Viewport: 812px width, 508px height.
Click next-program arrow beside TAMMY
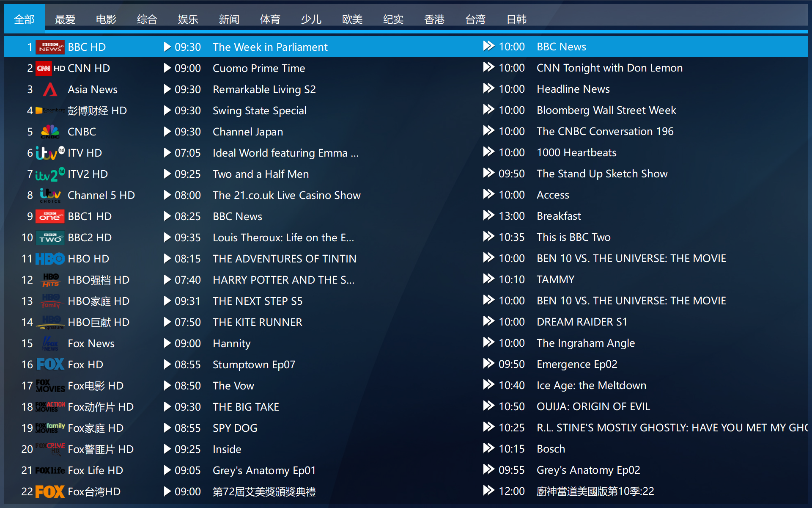pyautogui.click(x=488, y=279)
